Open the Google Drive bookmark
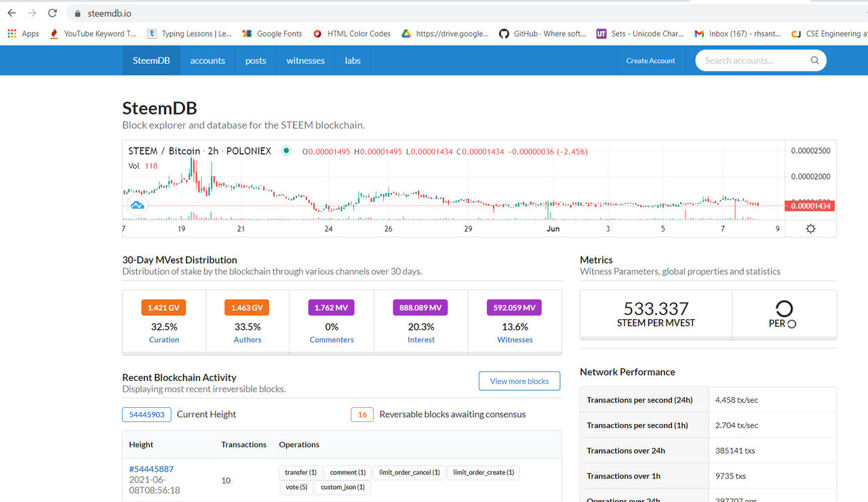The image size is (868, 502). click(445, 33)
